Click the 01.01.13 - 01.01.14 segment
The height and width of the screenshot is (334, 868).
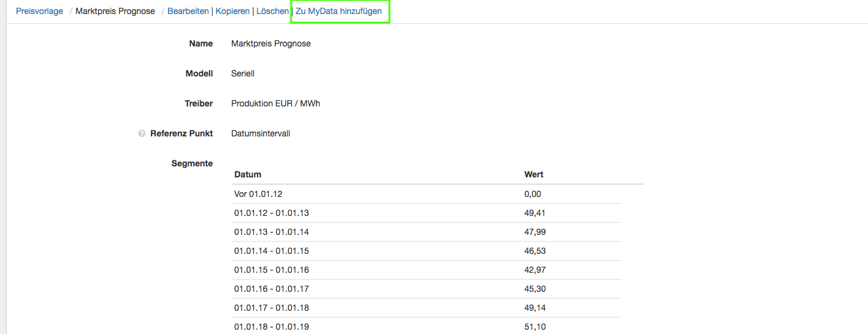271,232
